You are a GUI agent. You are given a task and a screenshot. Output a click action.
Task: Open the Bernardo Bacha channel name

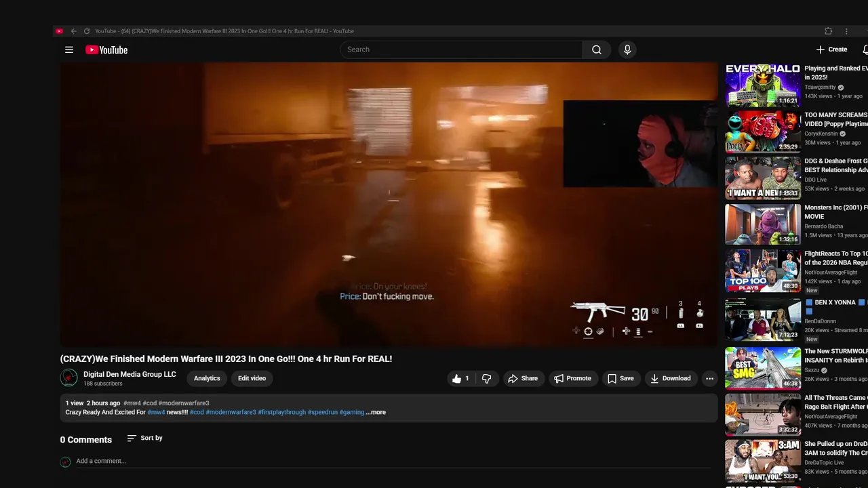click(824, 226)
